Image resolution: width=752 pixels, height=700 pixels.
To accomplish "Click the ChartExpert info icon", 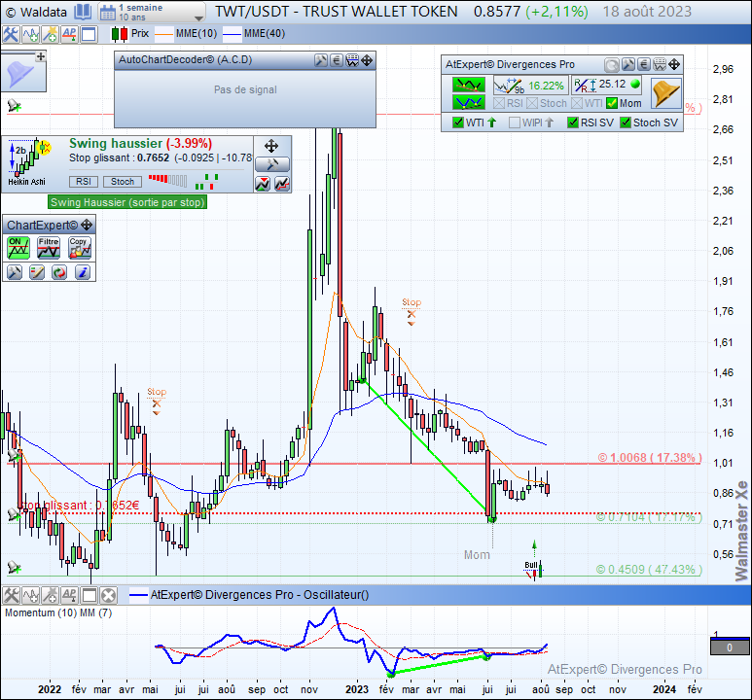I will [x=83, y=272].
